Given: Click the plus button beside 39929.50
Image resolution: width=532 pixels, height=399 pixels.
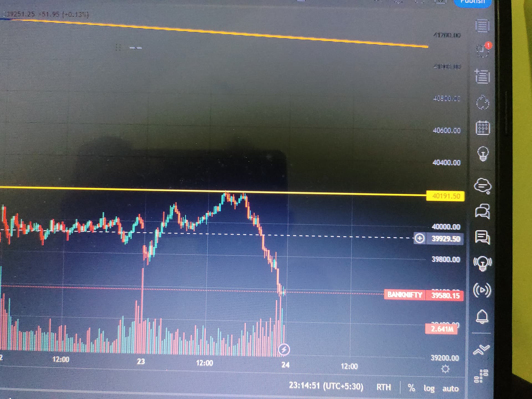Looking at the screenshot, I should pyautogui.click(x=420, y=238).
